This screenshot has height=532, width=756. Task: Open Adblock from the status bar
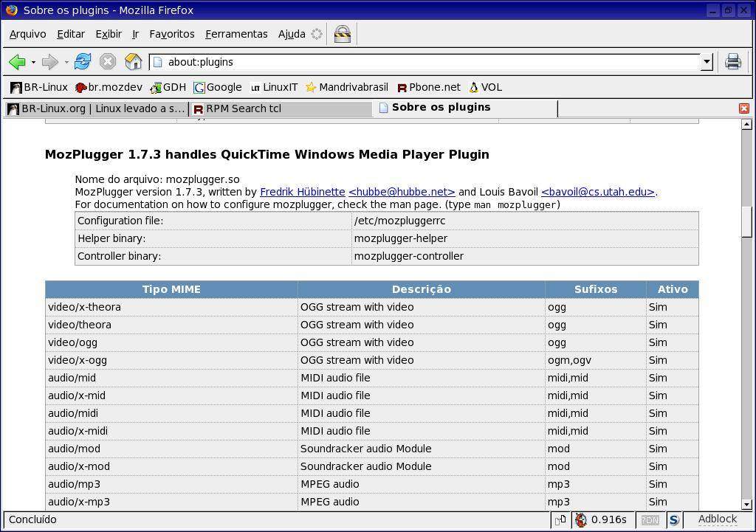tap(718, 519)
